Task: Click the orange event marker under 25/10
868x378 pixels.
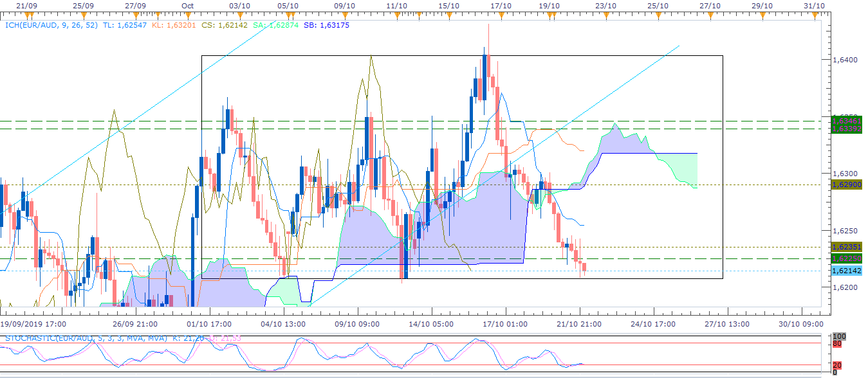Action: (x=657, y=17)
